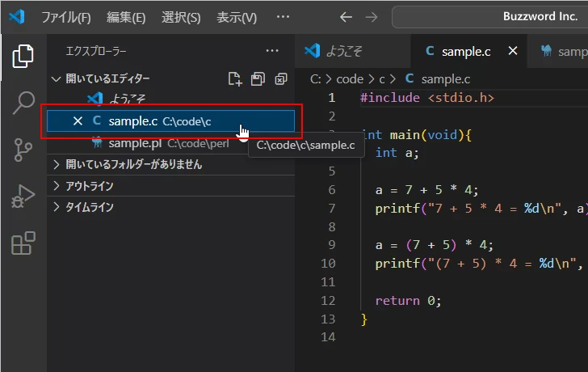Click the code breadcrumb segment

click(350, 79)
